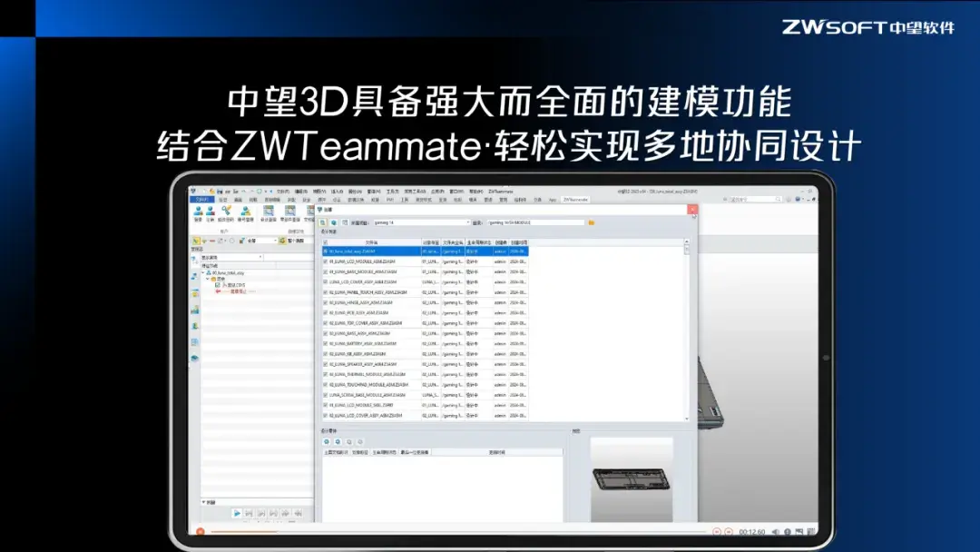Open the 视图(V) menu
The image size is (980, 552).
319,192
